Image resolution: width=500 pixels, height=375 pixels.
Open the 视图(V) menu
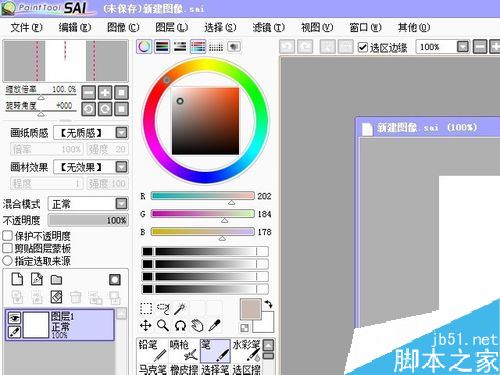[317, 27]
